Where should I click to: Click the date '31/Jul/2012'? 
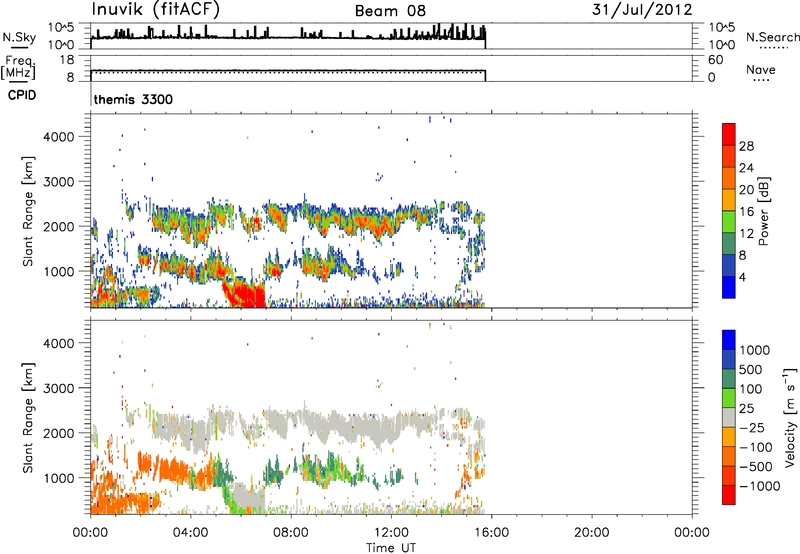click(x=642, y=10)
